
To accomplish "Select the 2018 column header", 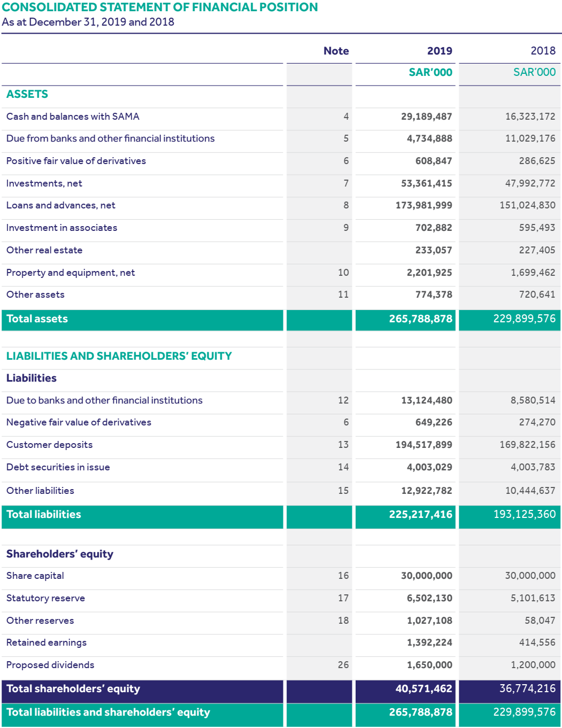I will click(542, 51).
